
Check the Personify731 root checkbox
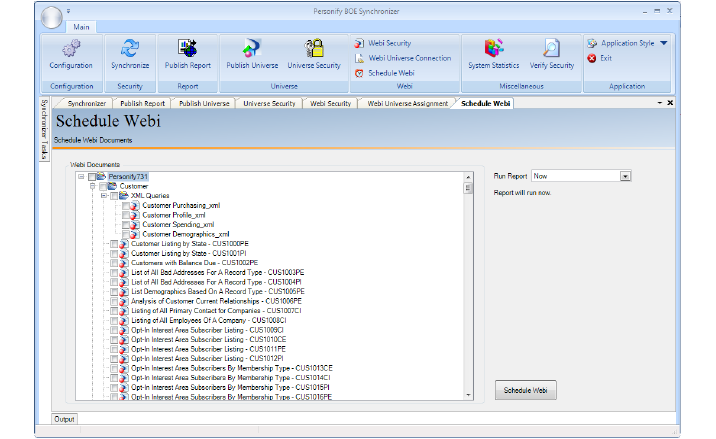[93, 177]
